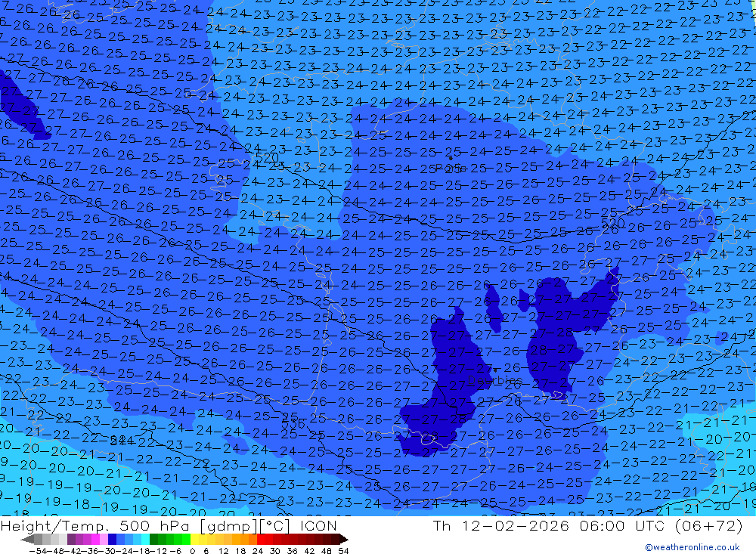
Task: Click the "536" height contour label
Action: pyautogui.click(x=293, y=424)
